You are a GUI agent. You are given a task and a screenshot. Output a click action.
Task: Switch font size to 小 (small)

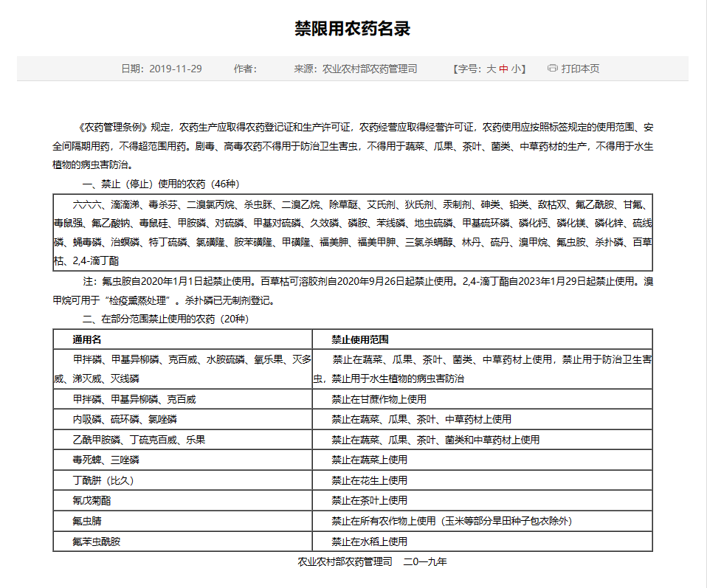click(516, 69)
